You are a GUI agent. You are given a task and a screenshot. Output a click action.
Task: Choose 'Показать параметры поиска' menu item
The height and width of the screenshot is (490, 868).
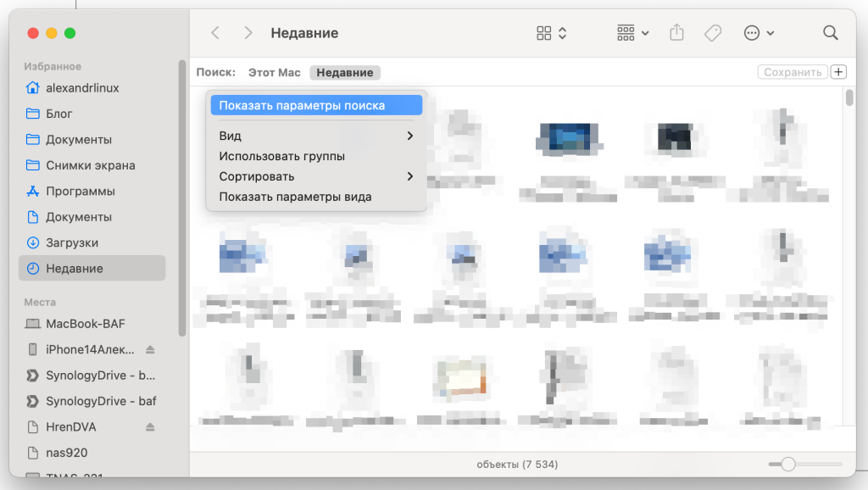pos(317,105)
